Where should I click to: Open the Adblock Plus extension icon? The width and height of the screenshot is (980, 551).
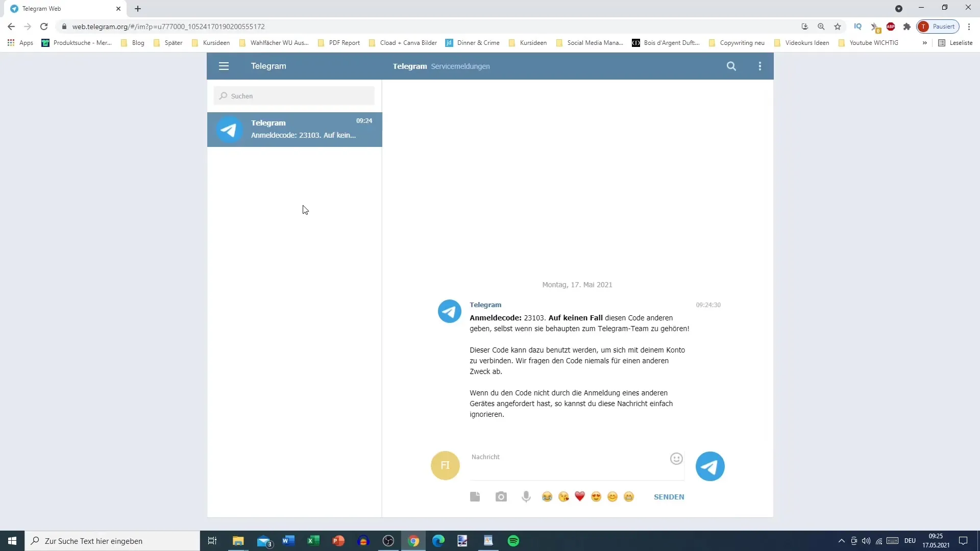[891, 27]
